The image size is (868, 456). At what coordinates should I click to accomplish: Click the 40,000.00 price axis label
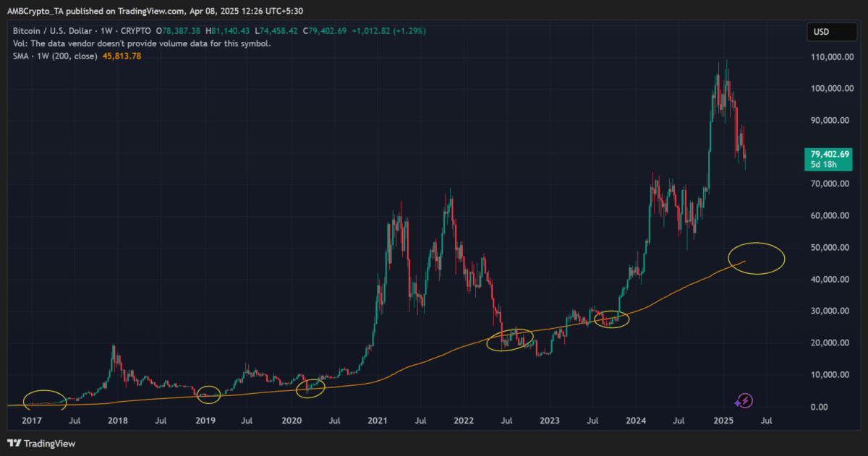tap(829, 279)
